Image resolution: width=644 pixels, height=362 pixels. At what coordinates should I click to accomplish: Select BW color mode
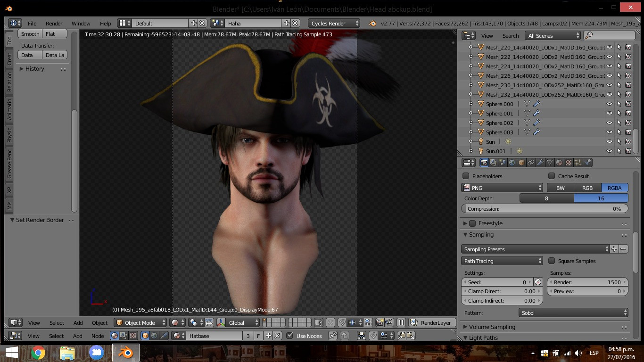(560, 188)
